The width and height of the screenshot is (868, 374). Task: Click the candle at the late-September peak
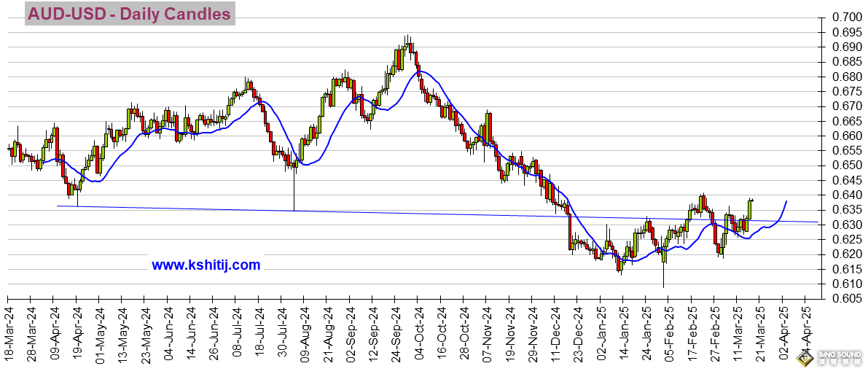408,45
